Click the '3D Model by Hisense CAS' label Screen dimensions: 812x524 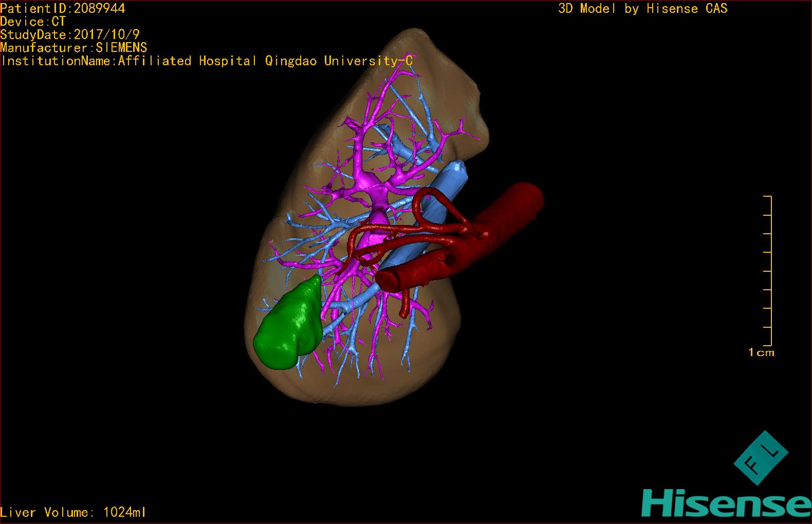click(643, 8)
